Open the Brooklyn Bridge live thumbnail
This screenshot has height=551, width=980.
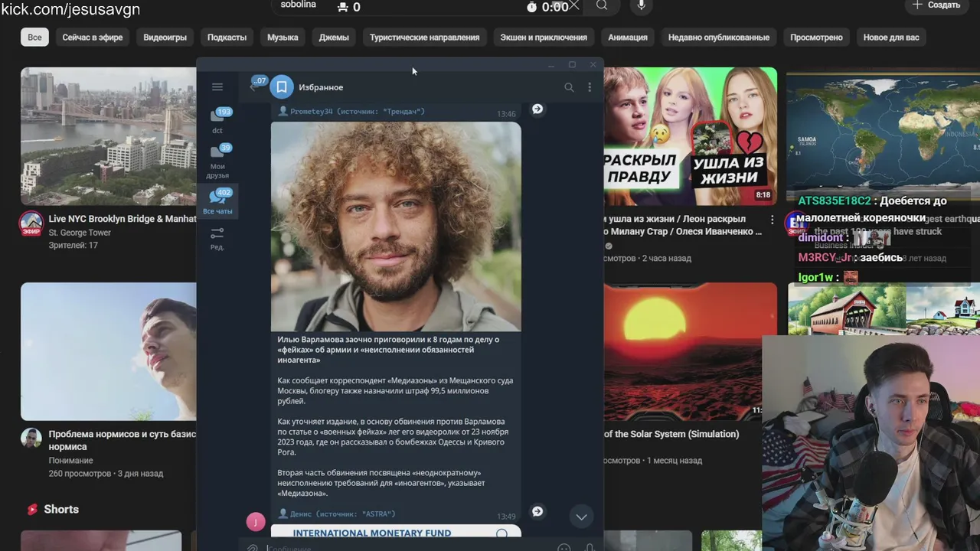click(x=109, y=136)
